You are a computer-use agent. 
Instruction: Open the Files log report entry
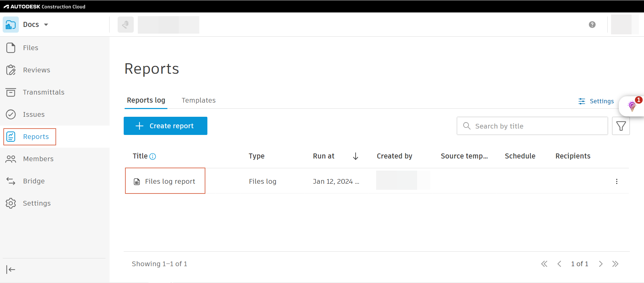pos(170,181)
